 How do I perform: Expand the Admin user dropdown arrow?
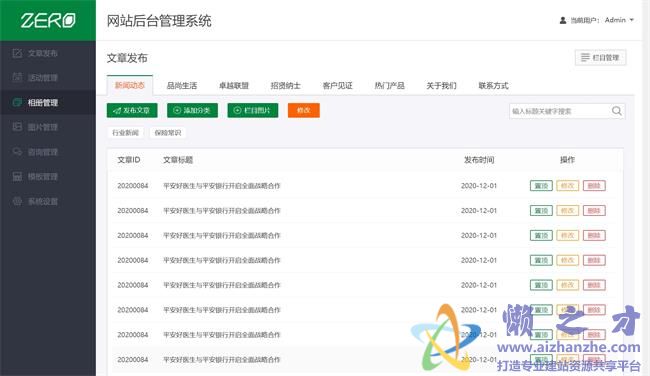(x=631, y=20)
